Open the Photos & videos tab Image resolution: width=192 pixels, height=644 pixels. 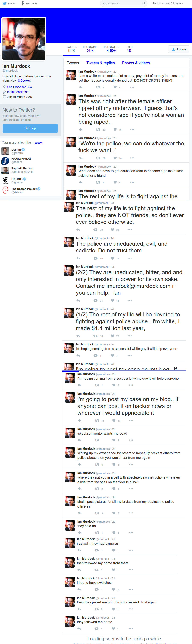[136, 63]
